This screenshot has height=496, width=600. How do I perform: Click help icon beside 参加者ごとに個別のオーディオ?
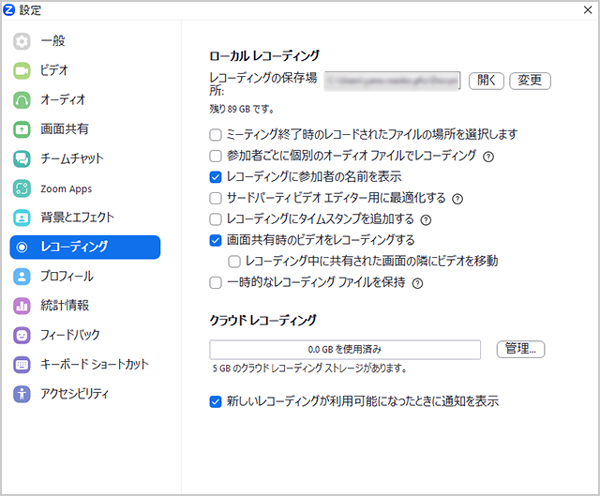[x=488, y=157]
